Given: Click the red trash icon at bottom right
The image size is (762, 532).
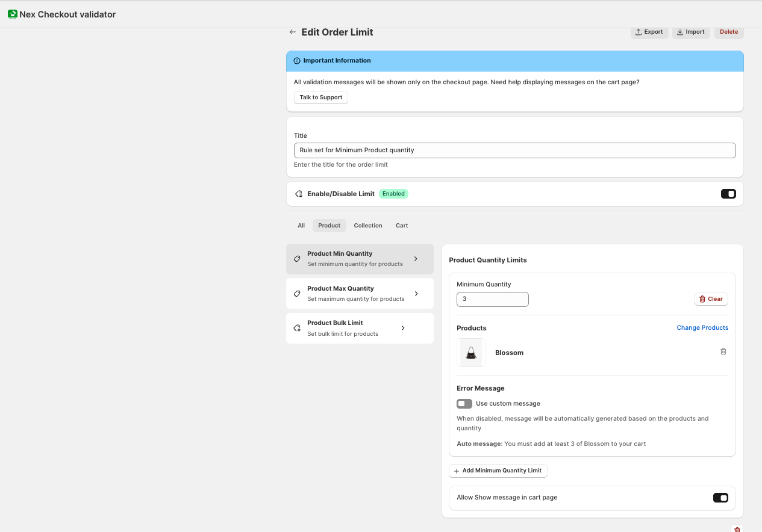Looking at the screenshot, I should pyautogui.click(x=737, y=529).
